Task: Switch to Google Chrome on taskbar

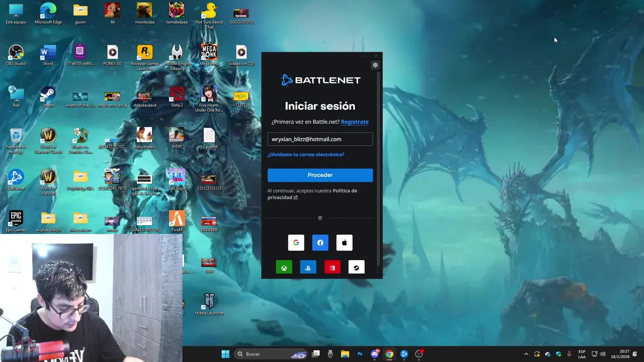Action: [389, 354]
